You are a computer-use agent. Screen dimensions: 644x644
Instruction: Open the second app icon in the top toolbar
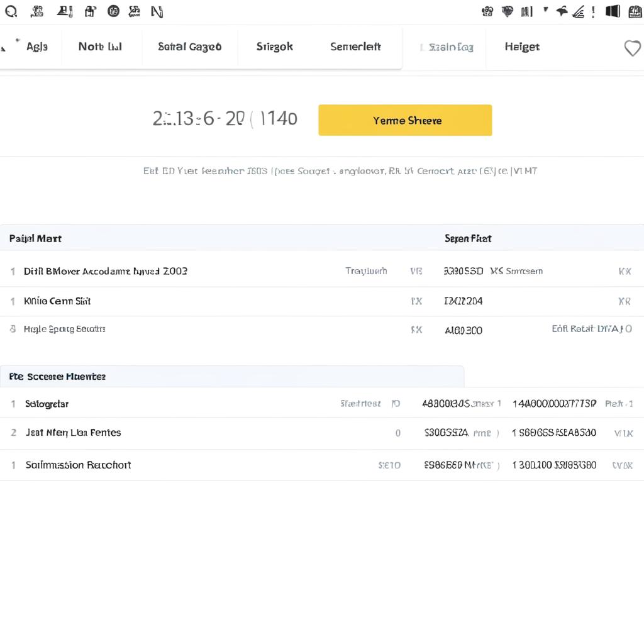(36, 11)
